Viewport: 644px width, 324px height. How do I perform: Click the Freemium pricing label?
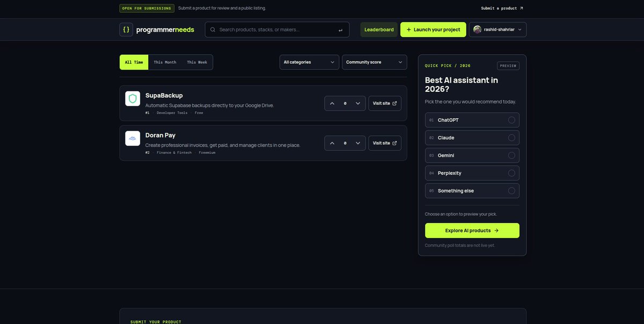click(207, 153)
